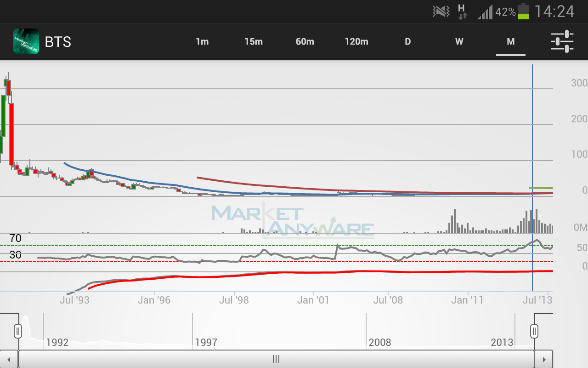The image size is (588, 368).
Task: Tap the BTS symbol title
Action: coord(58,42)
